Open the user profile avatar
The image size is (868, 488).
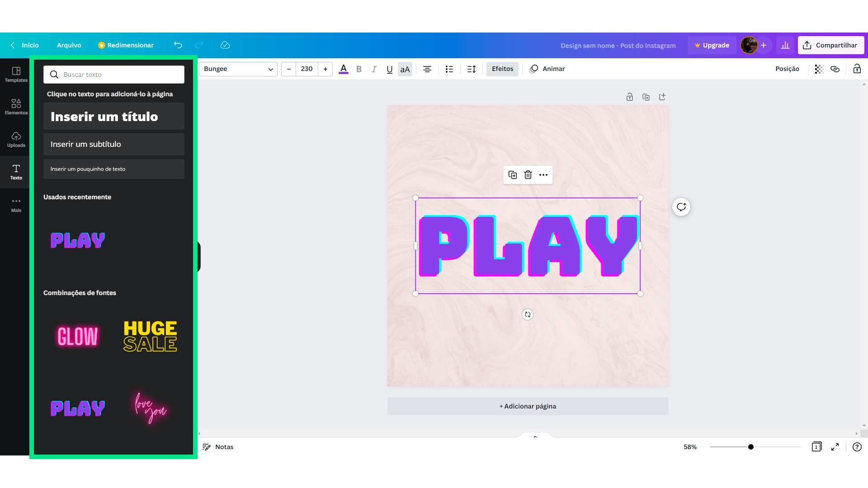749,45
